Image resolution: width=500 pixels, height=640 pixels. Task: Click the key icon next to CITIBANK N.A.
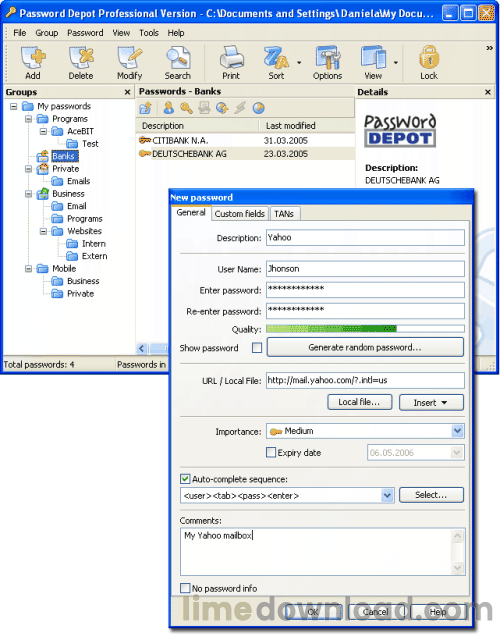tap(144, 140)
